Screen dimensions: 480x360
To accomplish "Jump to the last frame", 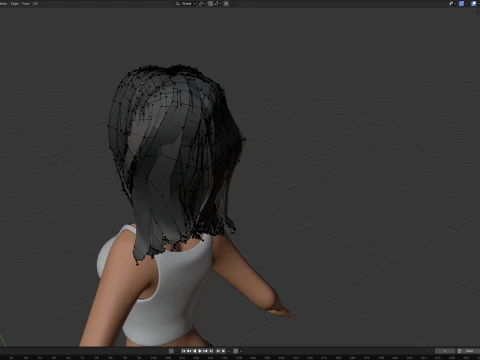I will coord(211,351).
